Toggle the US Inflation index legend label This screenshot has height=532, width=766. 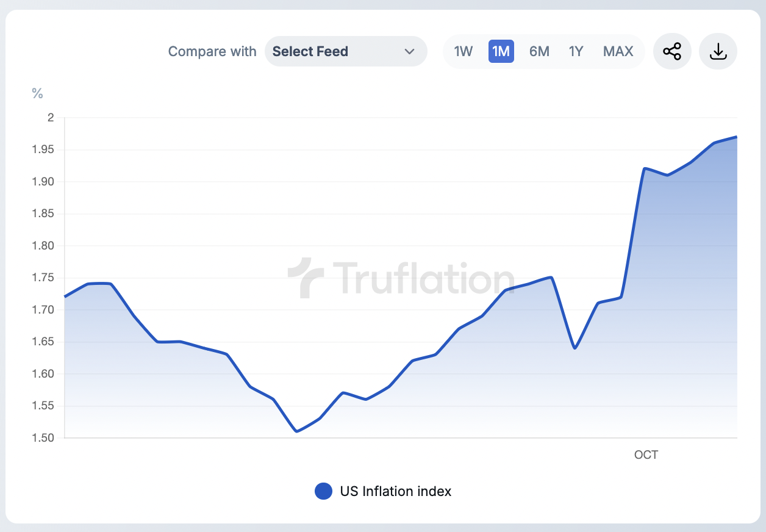[395, 491]
